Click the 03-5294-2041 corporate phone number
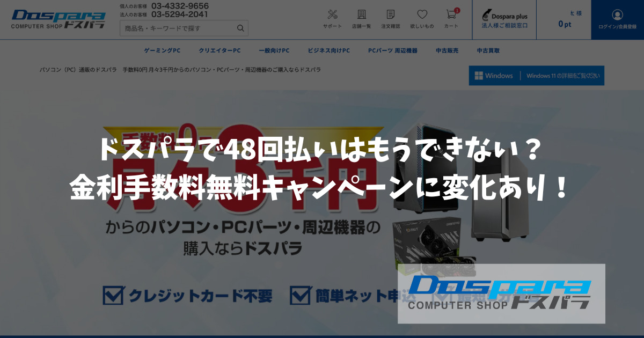Viewport: 644px width, 338px height. (x=180, y=14)
